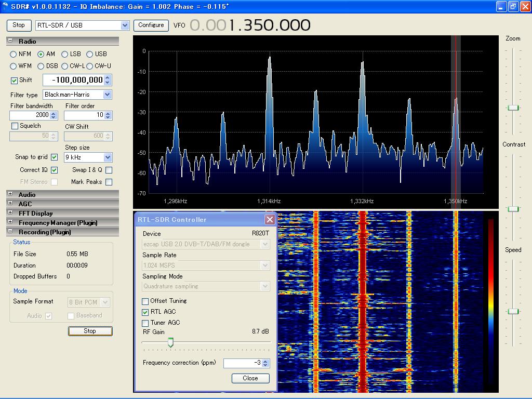Stop the radio with the top Stop button
The image size is (532, 399).
click(19, 25)
